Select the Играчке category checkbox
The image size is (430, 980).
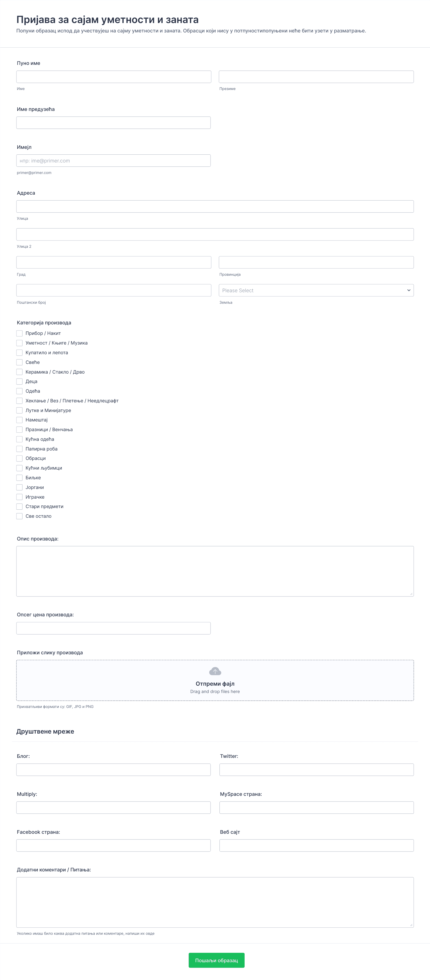(19, 497)
